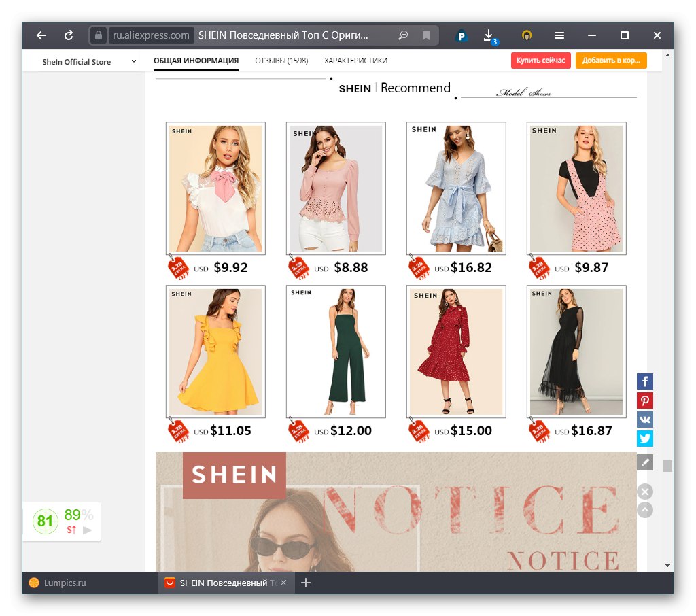This screenshot has height=616, width=696.
Task: Open downloads with the download arrow icon
Action: [489, 35]
